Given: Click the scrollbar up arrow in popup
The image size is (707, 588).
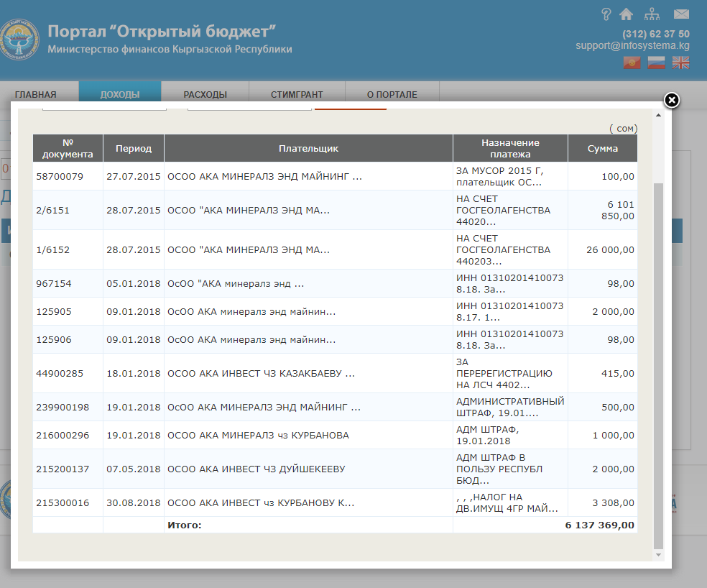Looking at the screenshot, I should (x=659, y=115).
